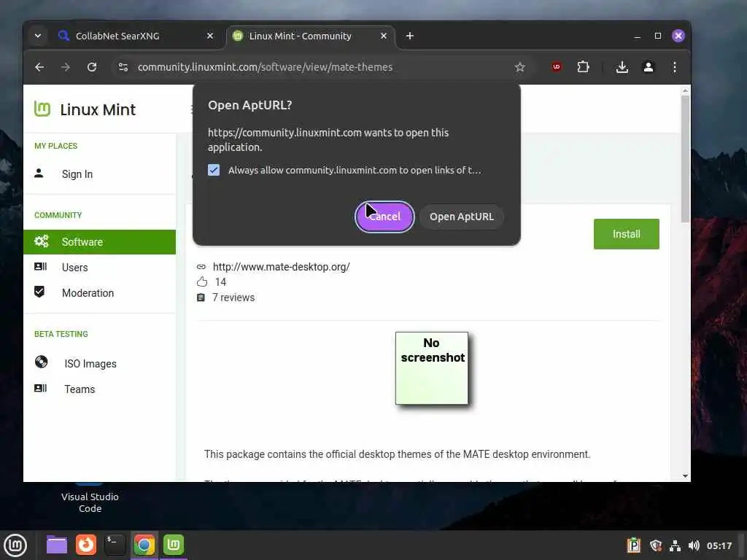747x560 pixels.
Task: Open Visual Studio Code desktop shortcut
Action: tap(90, 497)
